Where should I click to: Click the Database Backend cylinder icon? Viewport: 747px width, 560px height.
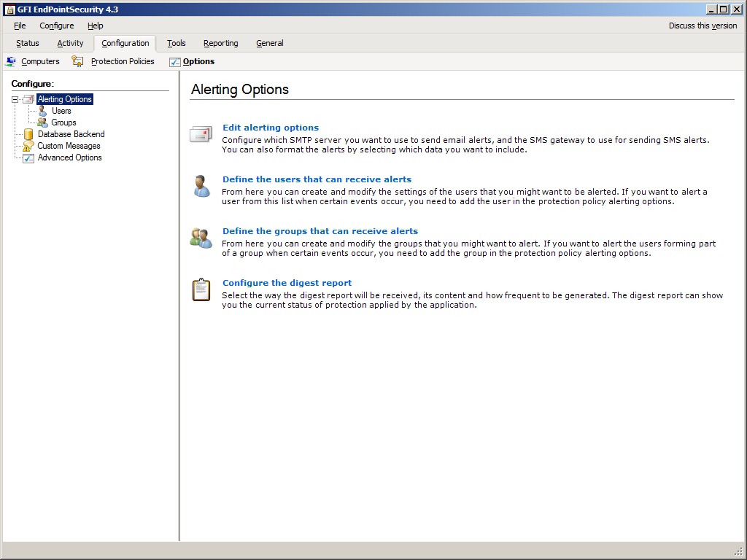click(x=28, y=134)
